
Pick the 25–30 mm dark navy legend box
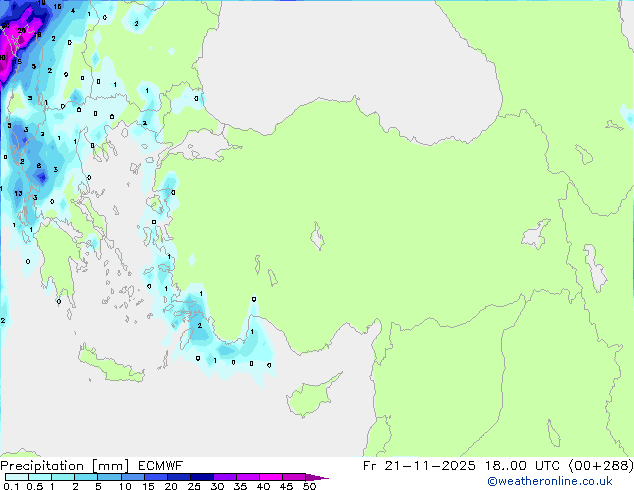pyautogui.click(x=202, y=477)
